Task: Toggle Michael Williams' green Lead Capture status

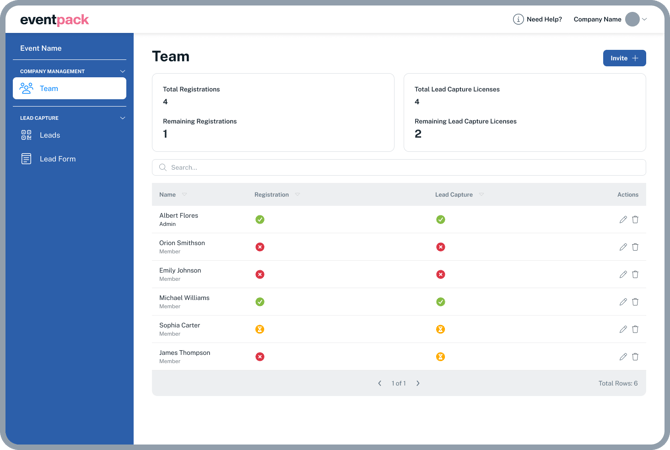Action: pyautogui.click(x=440, y=302)
